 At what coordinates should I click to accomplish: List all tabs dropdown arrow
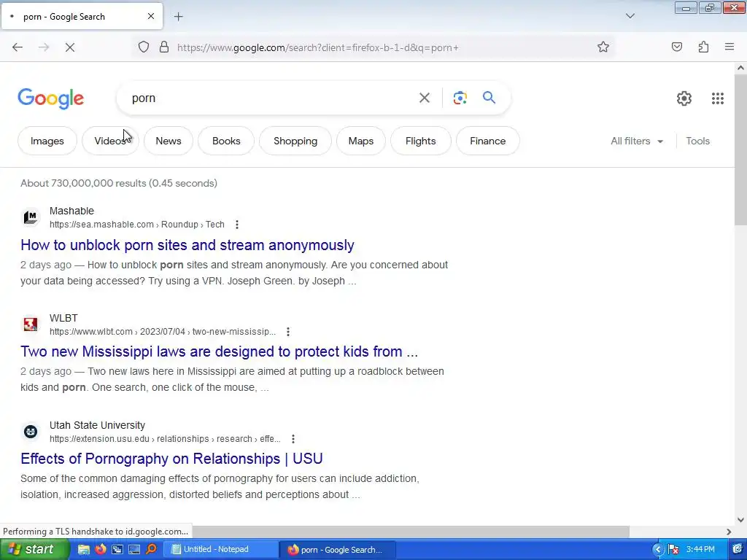click(630, 16)
